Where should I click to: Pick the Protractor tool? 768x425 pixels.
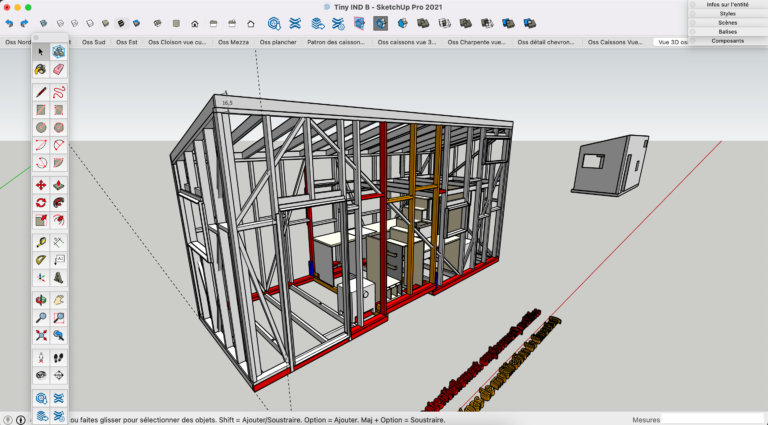click(x=41, y=260)
